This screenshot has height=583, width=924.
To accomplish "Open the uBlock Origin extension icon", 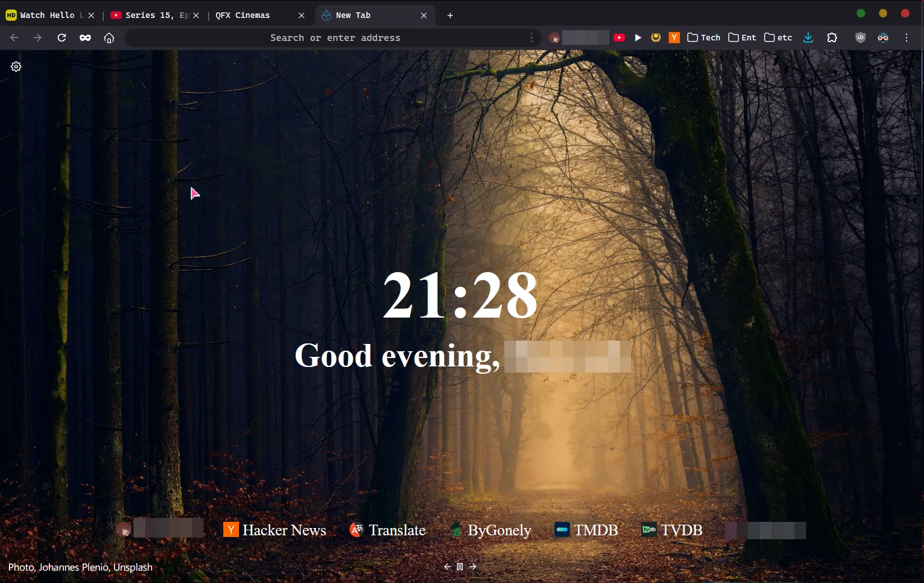I will pyautogui.click(x=860, y=37).
